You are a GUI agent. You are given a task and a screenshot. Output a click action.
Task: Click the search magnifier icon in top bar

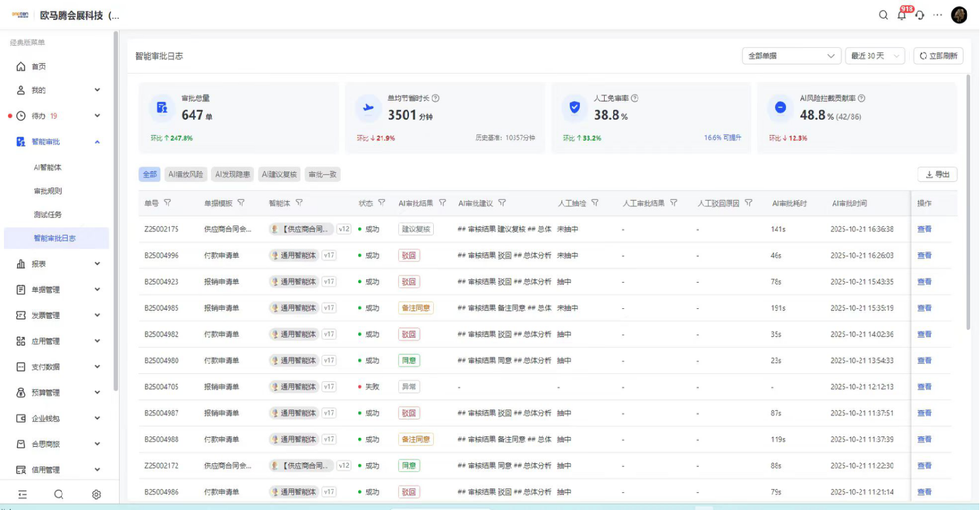[x=883, y=15]
